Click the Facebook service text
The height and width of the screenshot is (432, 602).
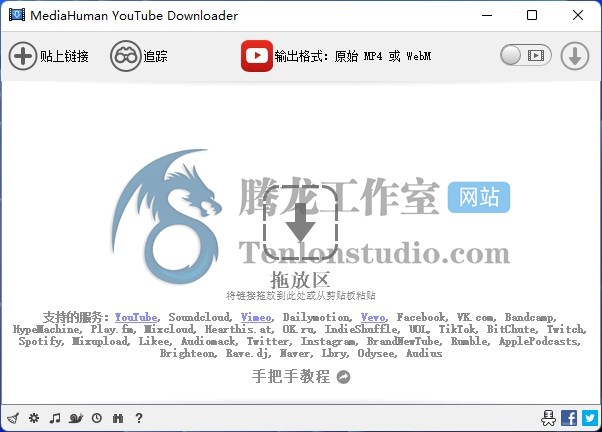point(422,317)
